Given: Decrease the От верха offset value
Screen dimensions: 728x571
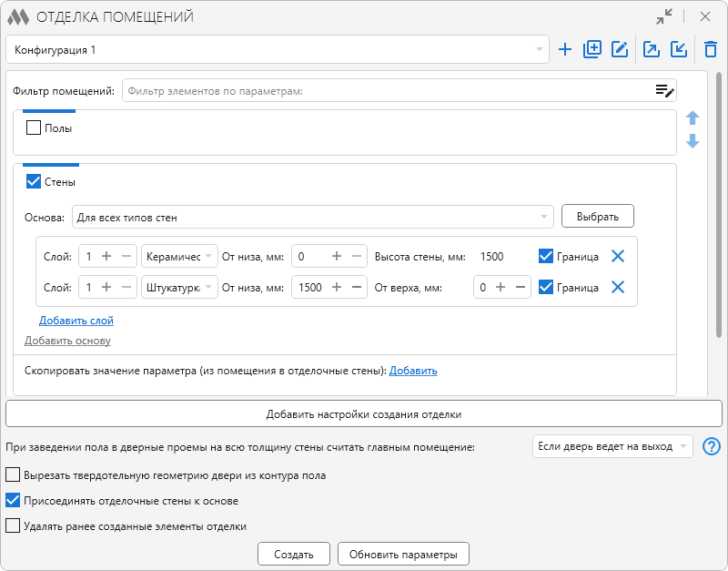Looking at the screenshot, I should tap(520, 287).
